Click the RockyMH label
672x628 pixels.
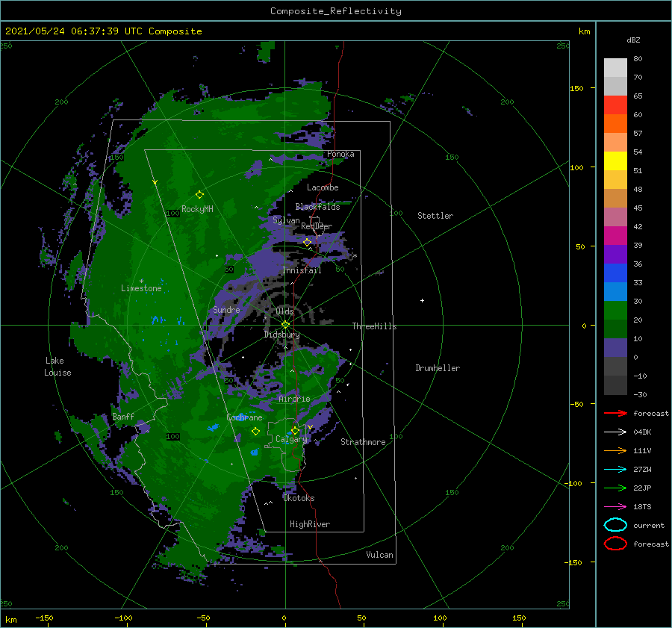click(x=197, y=209)
